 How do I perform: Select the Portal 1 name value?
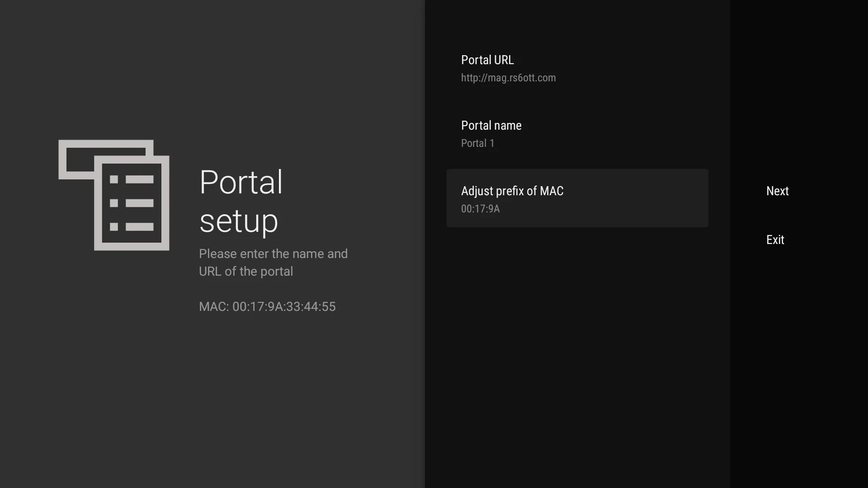coord(477,143)
